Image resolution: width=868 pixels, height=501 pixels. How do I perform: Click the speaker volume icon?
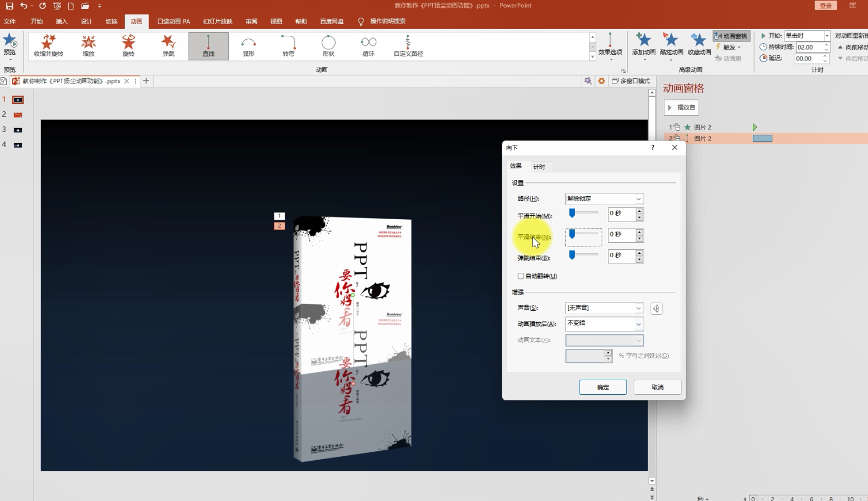click(x=657, y=308)
